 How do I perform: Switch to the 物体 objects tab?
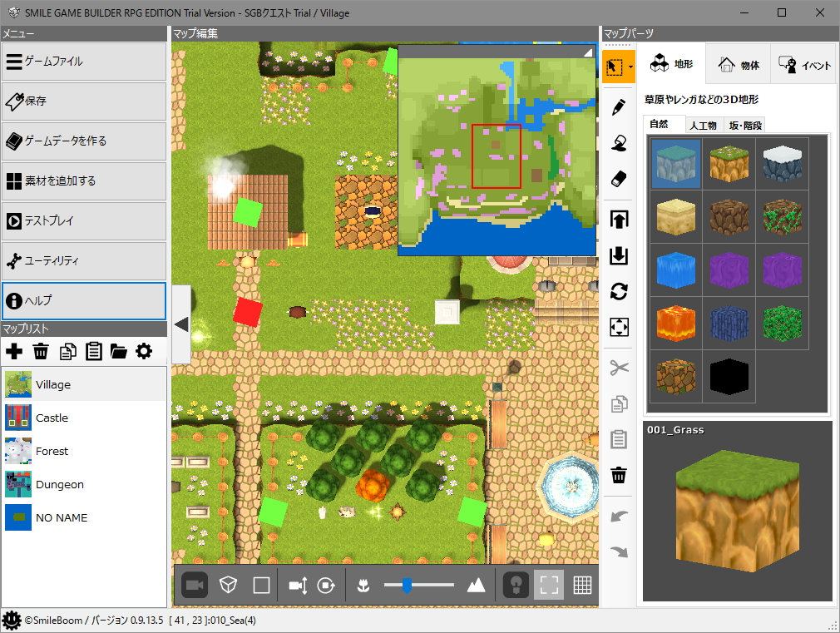[x=737, y=63]
